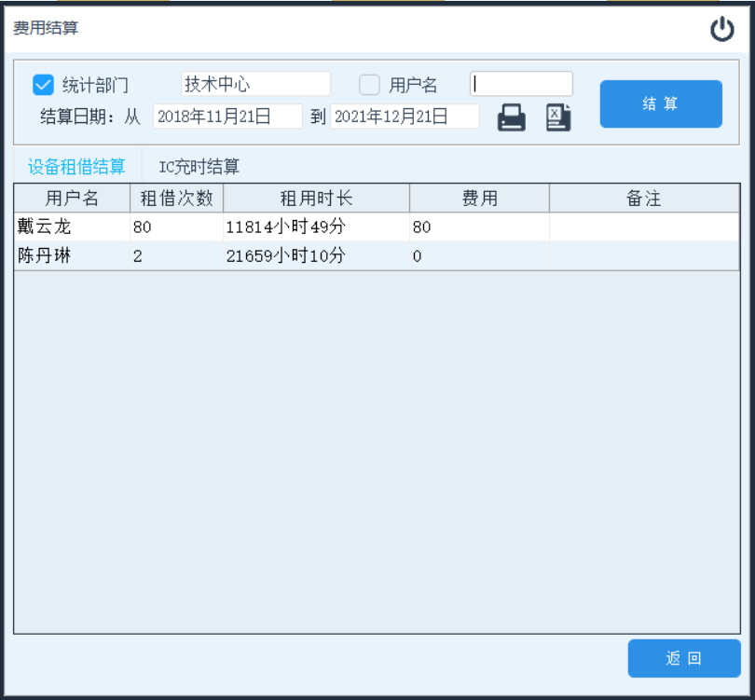Click the 返回 button
Screen dimensions: 755x700
point(683,658)
